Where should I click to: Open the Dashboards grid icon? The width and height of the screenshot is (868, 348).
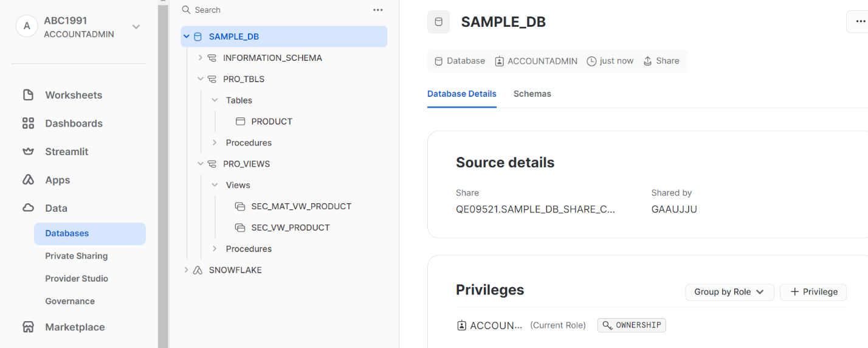tap(28, 124)
